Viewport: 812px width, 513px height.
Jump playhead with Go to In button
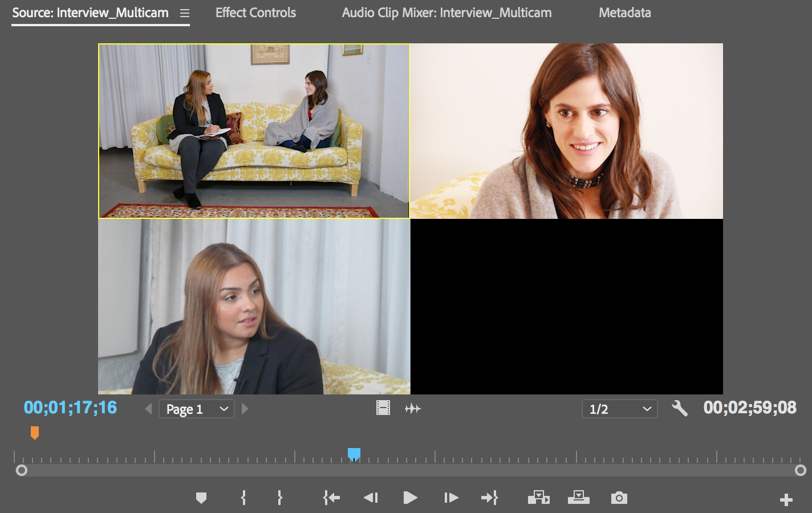point(331,498)
